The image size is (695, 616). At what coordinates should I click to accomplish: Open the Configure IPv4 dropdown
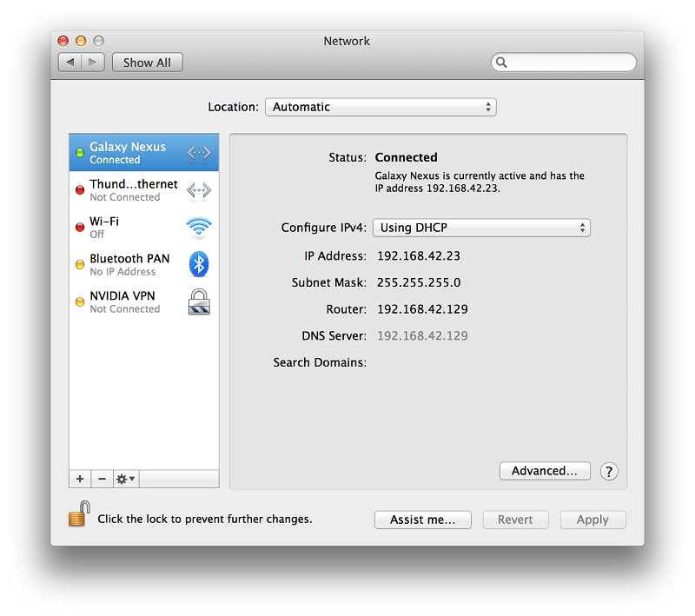click(481, 228)
